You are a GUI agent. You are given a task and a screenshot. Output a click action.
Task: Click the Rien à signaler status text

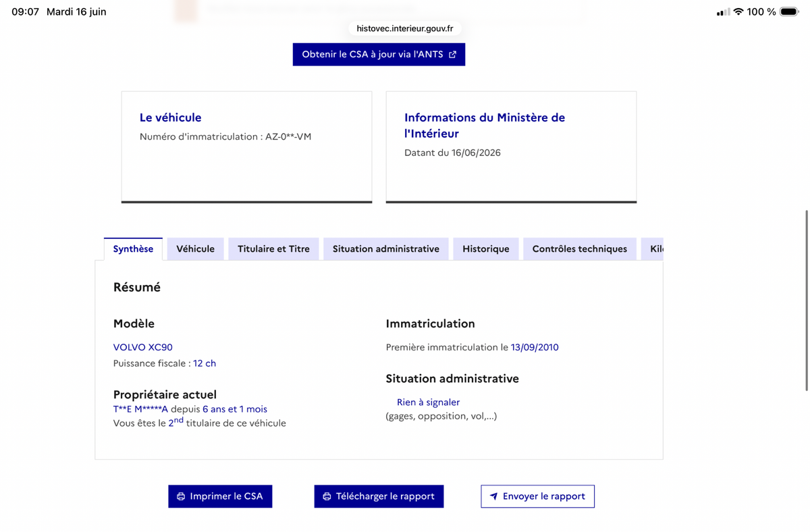[428, 402]
